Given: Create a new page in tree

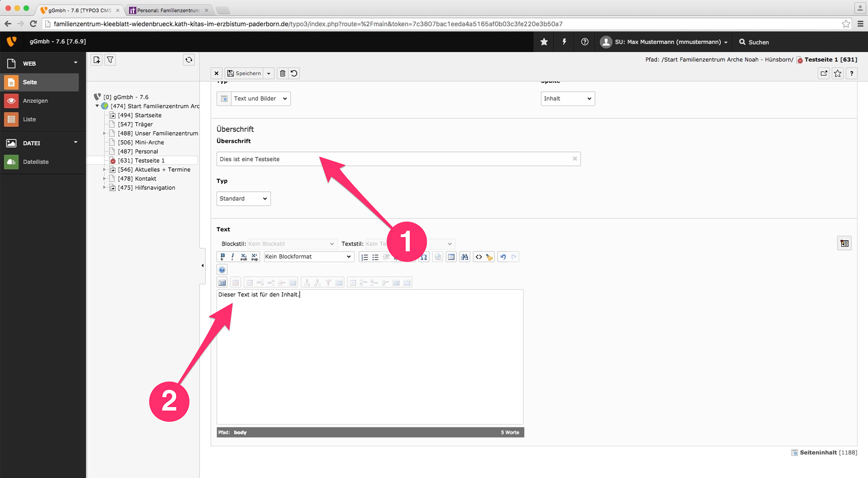Looking at the screenshot, I should point(97,60).
